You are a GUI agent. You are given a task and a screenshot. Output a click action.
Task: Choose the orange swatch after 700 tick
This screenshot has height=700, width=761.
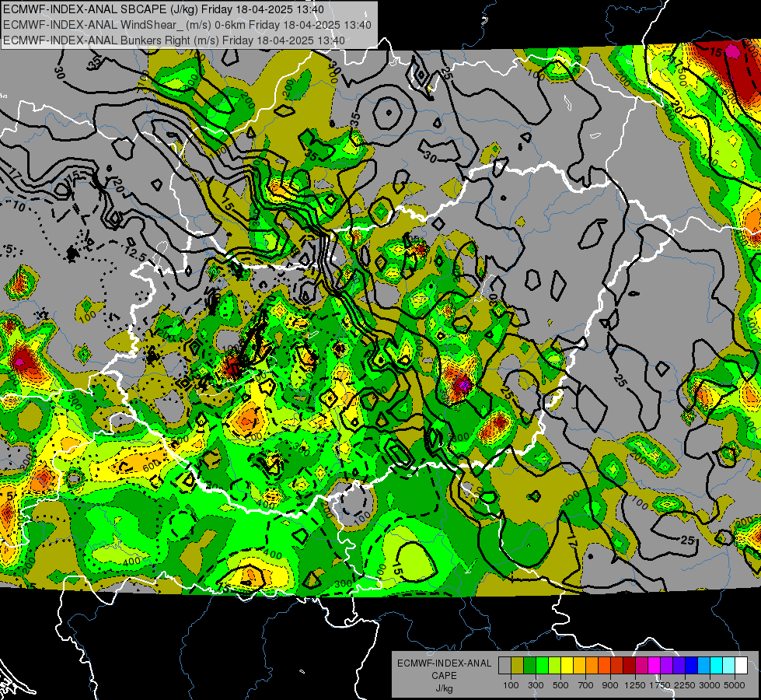[592, 666]
